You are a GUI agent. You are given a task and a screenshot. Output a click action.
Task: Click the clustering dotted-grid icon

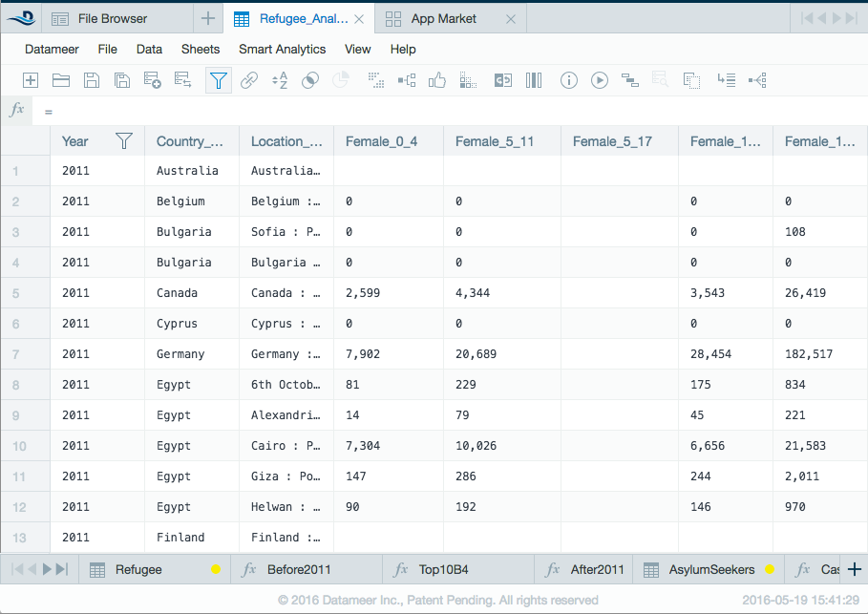[376, 80]
